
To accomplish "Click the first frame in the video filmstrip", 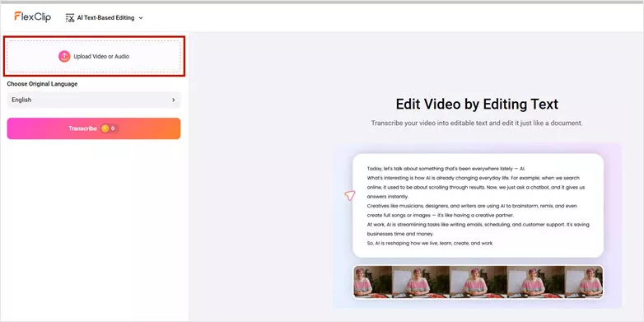I will coord(373,282).
